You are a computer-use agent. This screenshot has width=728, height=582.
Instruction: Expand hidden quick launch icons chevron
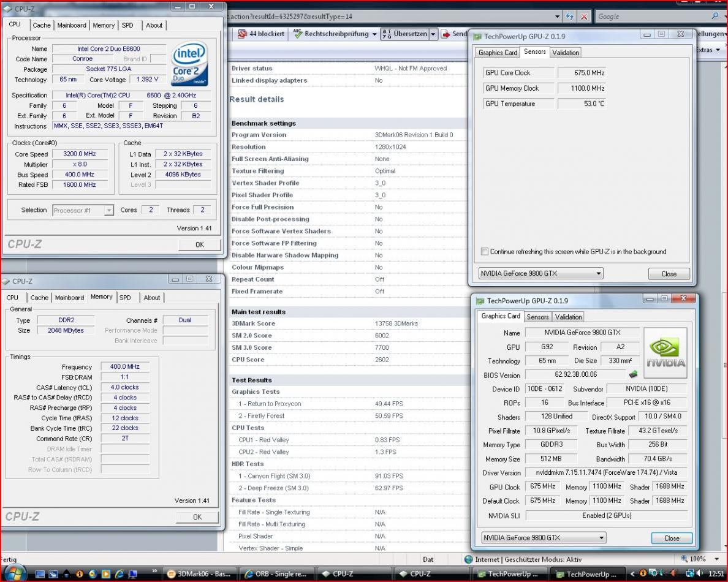(x=154, y=571)
